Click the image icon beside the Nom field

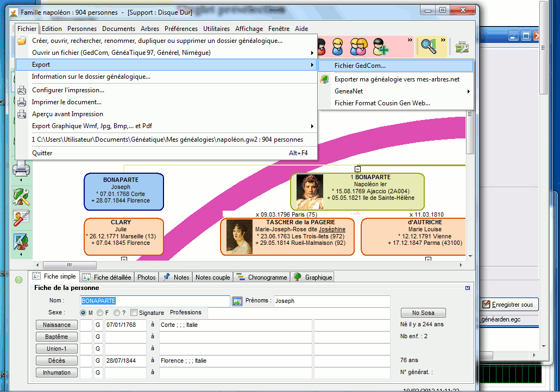pyautogui.click(x=237, y=301)
